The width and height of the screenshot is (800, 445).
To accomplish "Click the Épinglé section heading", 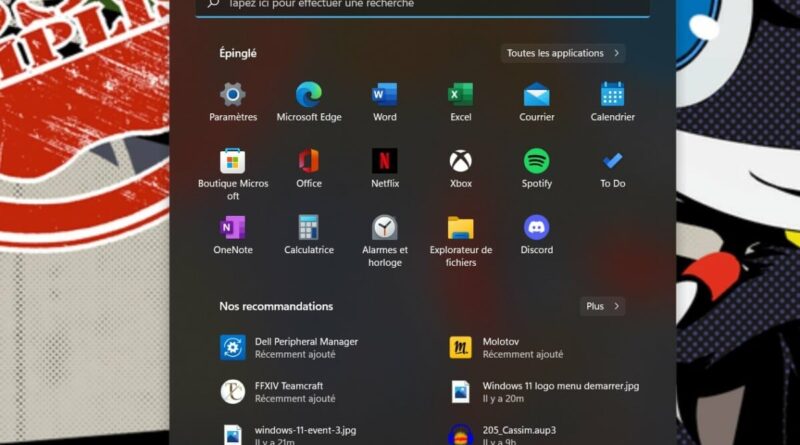I will pos(238,53).
